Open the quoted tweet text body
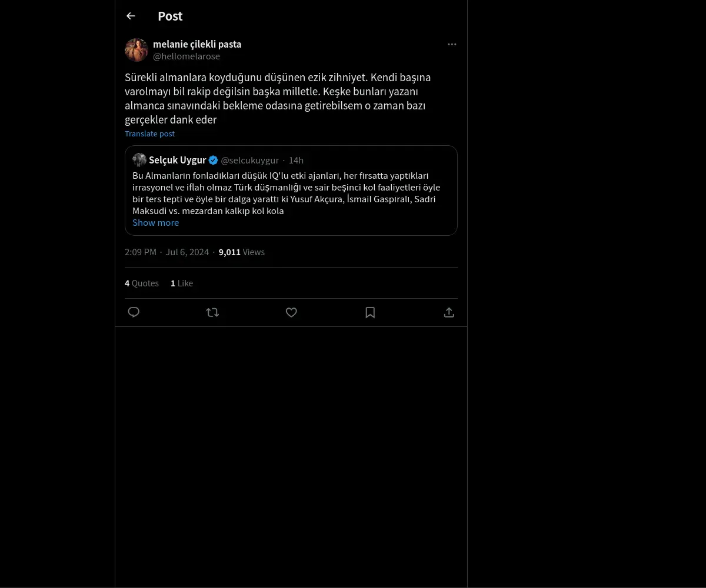Viewport: 706px width, 588px height. (x=287, y=193)
